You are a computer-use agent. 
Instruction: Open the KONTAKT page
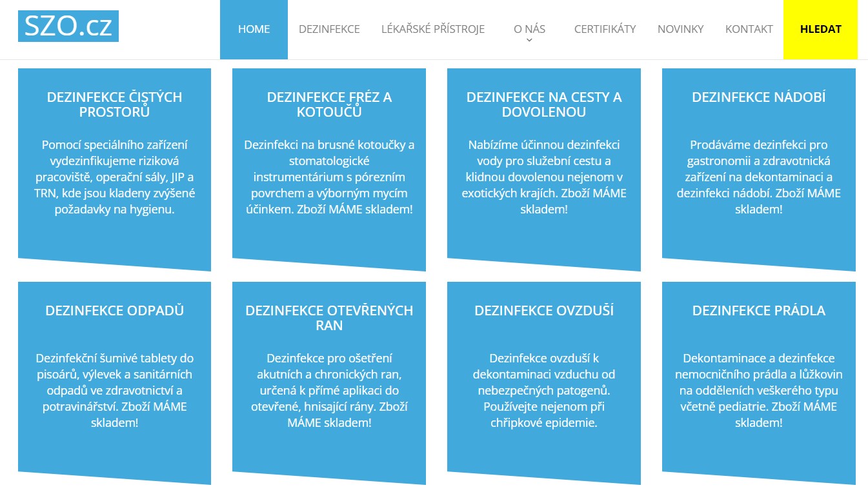point(749,29)
